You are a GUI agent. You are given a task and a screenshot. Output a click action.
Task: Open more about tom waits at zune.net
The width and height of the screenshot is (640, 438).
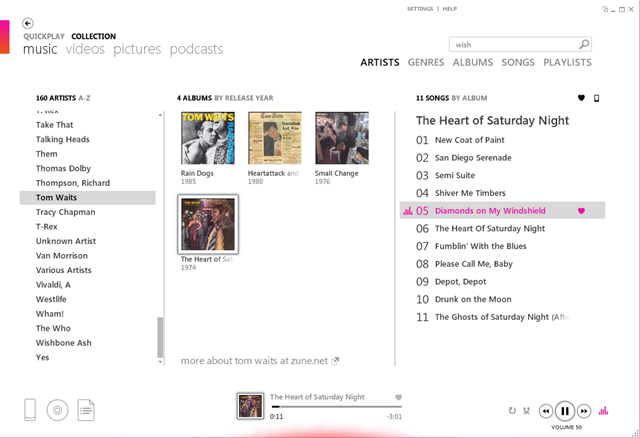click(x=254, y=361)
